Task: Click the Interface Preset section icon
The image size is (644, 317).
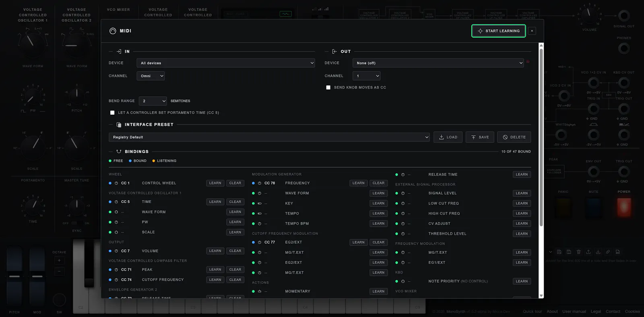Action: pos(119,125)
